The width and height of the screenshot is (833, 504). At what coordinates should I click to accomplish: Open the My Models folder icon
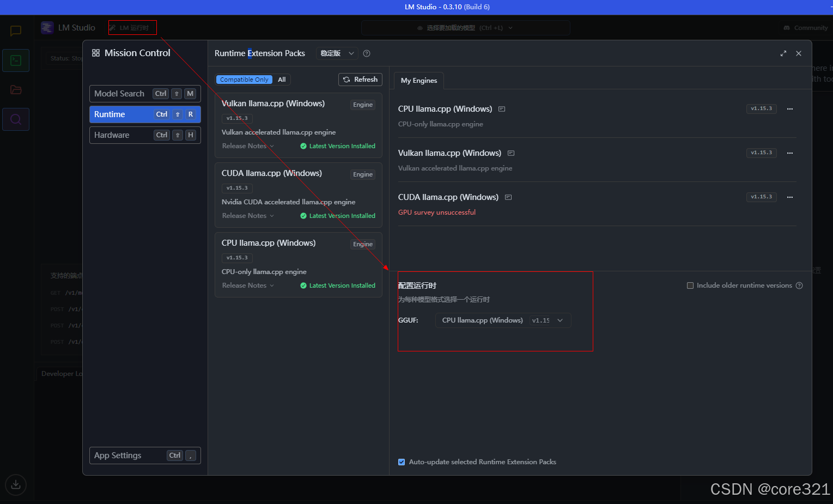point(16,90)
